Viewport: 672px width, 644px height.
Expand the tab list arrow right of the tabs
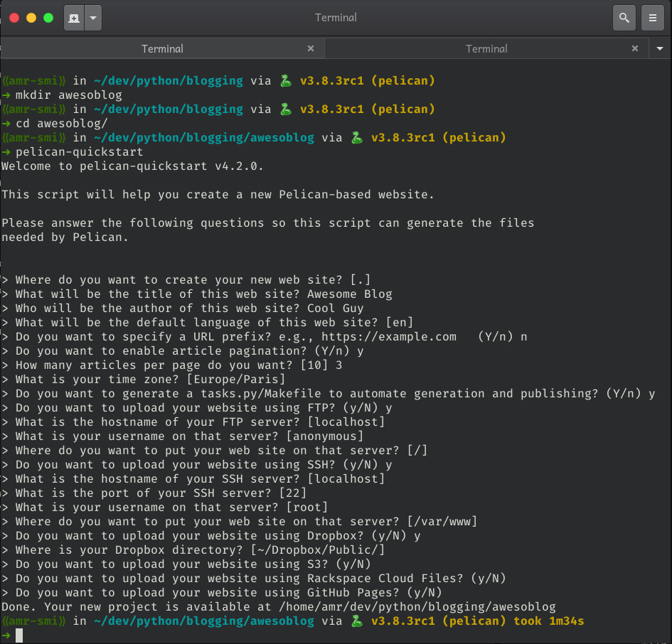tap(660, 48)
